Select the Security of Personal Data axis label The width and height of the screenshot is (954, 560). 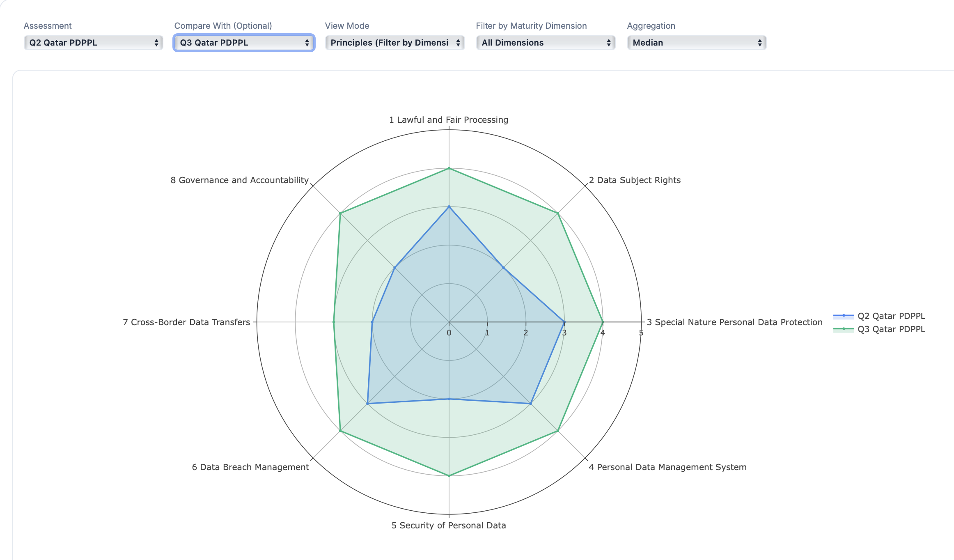(x=449, y=525)
